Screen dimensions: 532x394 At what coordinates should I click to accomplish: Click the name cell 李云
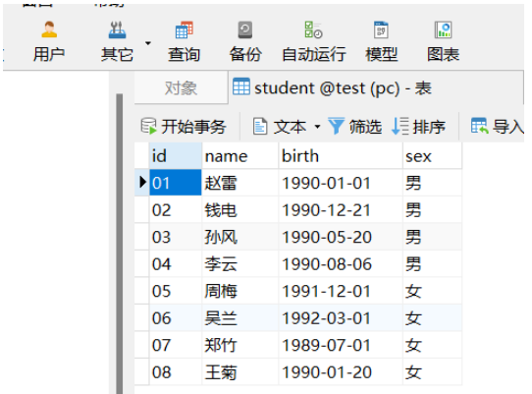[239, 264]
